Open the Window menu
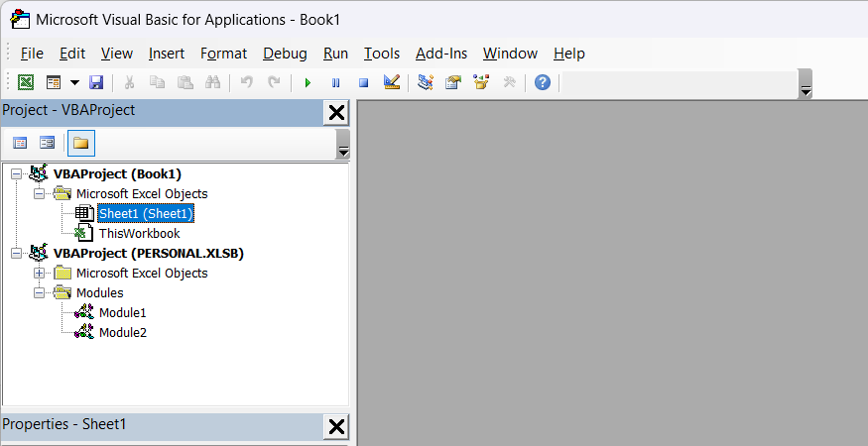This screenshot has width=868, height=446. click(510, 54)
